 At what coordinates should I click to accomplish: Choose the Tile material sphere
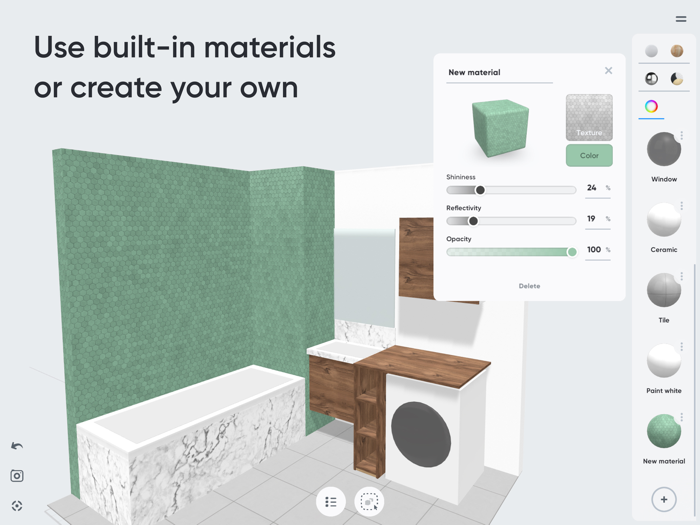click(x=664, y=290)
